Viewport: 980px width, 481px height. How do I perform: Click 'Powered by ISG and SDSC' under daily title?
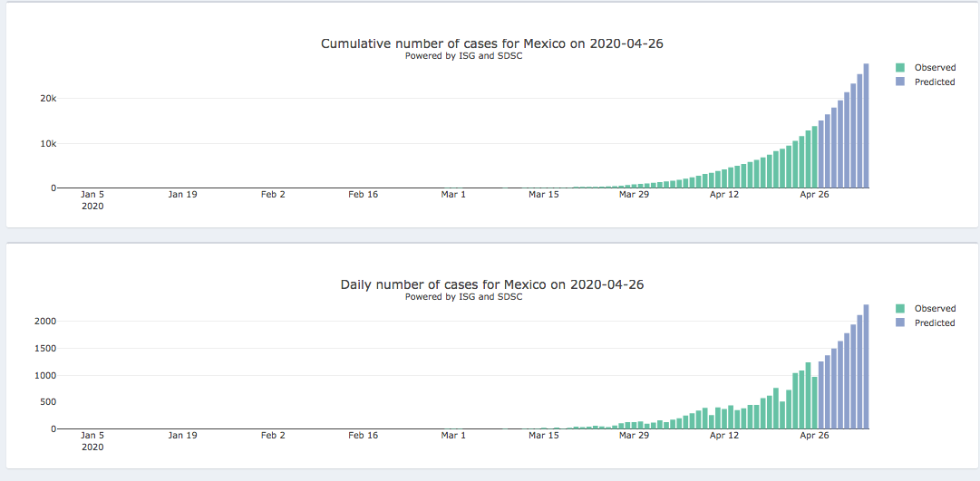pyautogui.click(x=463, y=297)
